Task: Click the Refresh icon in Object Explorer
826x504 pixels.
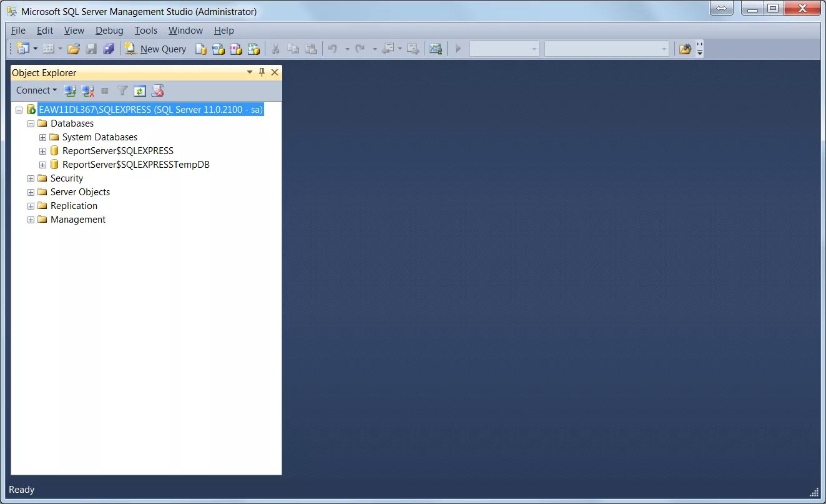Action: tap(140, 91)
